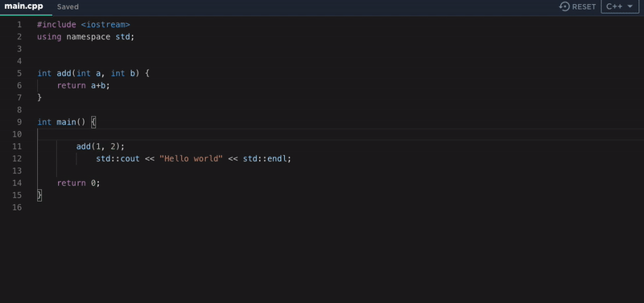Screen dimensions: 644x303
Task: Click the "Hello world" string literal
Action: pyautogui.click(x=191, y=158)
